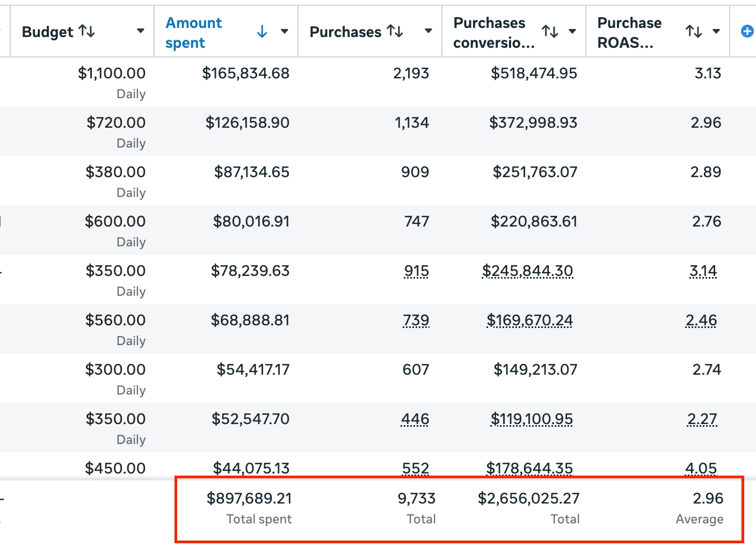Sort by Purchases conversion value using its arrows
This screenshot has width=756, height=554.
(550, 32)
